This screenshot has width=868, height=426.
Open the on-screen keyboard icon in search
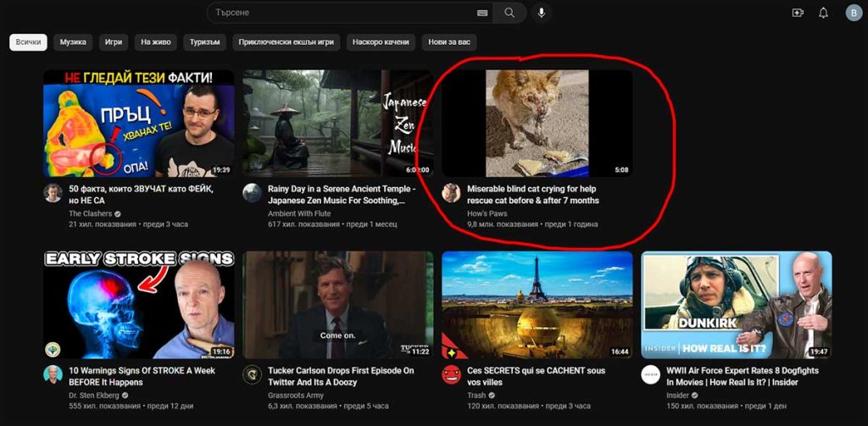pos(482,13)
